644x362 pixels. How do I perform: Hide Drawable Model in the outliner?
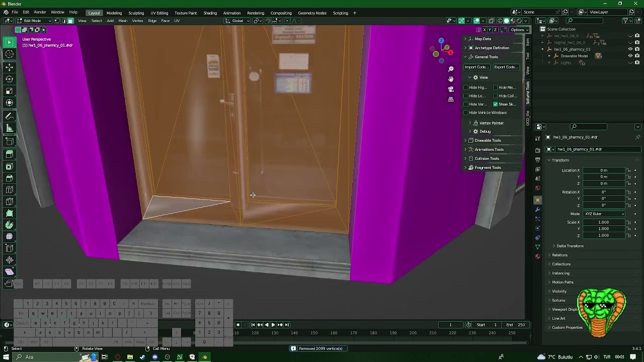pyautogui.click(x=630, y=56)
